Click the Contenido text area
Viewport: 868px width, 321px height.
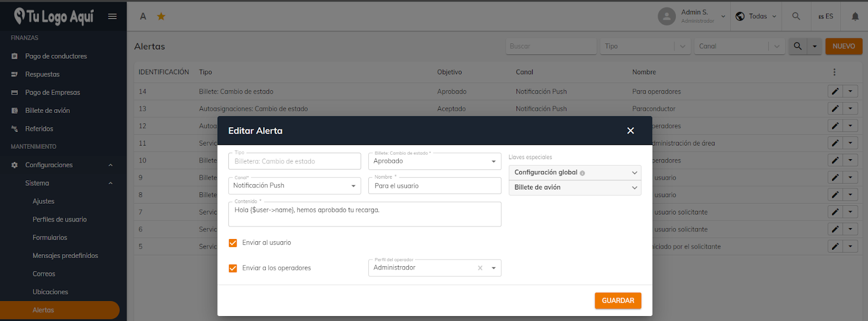click(365, 214)
